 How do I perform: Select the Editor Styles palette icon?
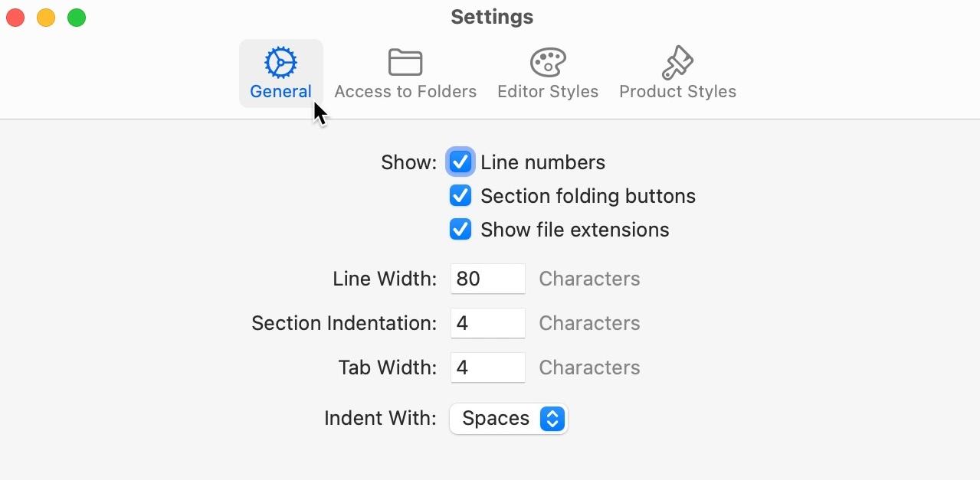click(x=548, y=63)
